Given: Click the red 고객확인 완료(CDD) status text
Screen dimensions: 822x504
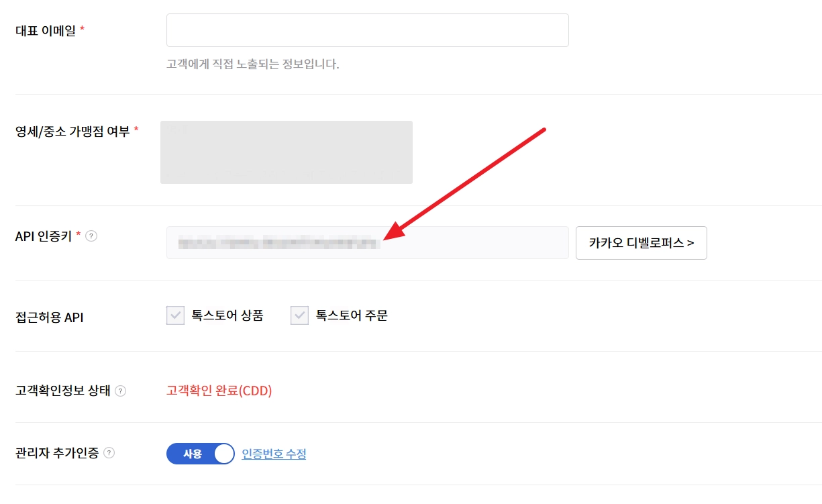Looking at the screenshot, I should 219,391.
